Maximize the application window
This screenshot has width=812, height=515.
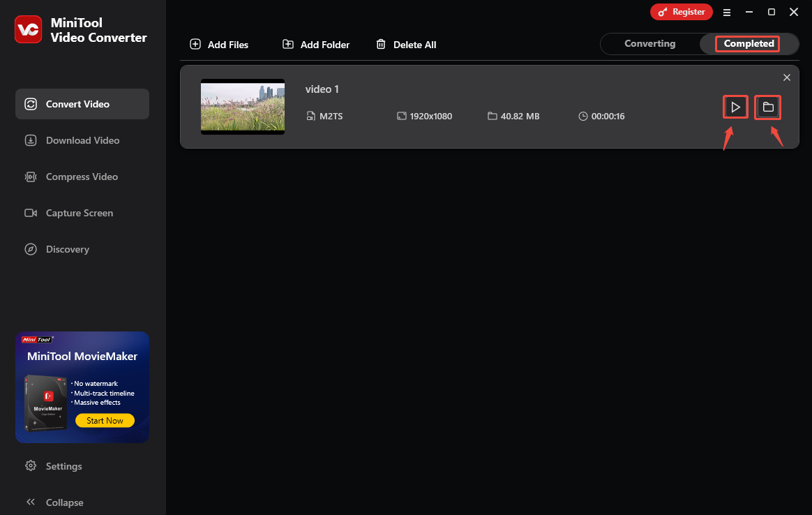point(772,12)
